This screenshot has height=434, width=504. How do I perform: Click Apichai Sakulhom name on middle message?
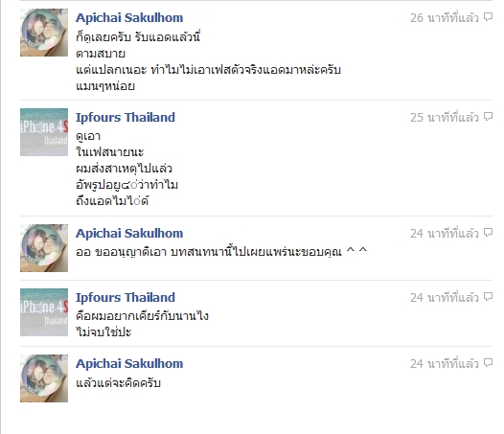(129, 233)
